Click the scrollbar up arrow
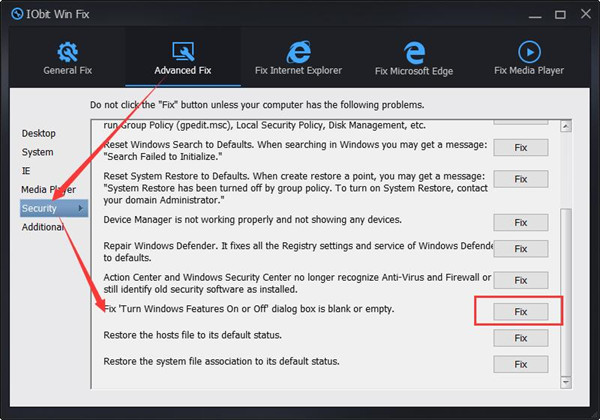 pyautogui.click(x=566, y=126)
